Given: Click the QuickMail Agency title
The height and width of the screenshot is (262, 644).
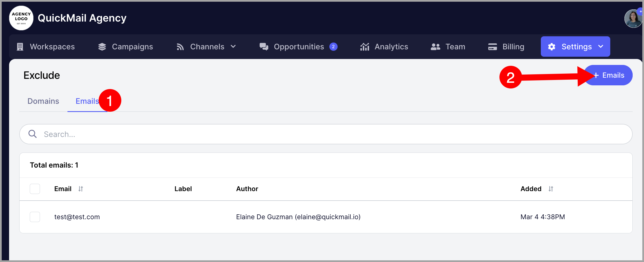Looking at the screenshot, I should coord(82,18).
